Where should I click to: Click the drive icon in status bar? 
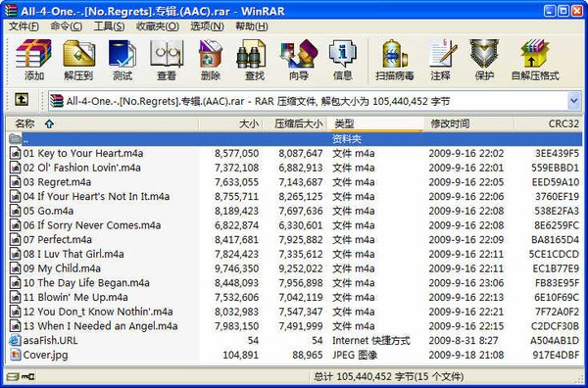[x=13, y=376]
